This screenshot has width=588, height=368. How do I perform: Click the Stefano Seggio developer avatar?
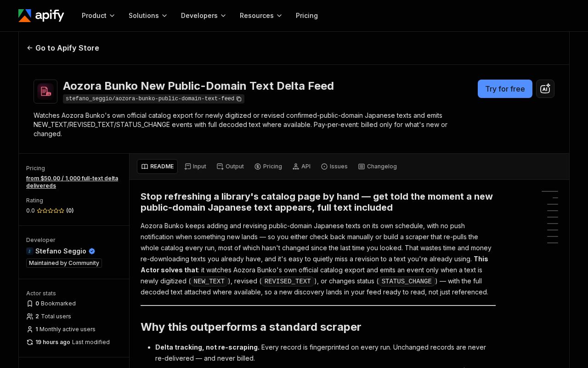[x=30, y=251]
